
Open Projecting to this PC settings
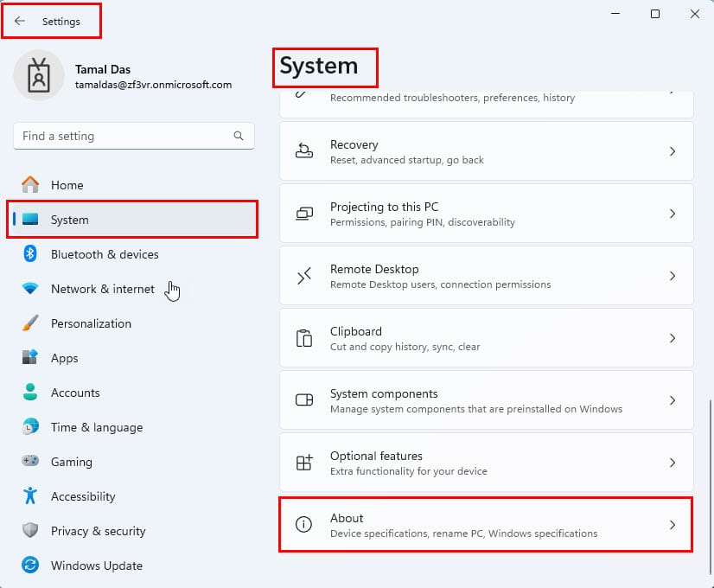[487, 214]
